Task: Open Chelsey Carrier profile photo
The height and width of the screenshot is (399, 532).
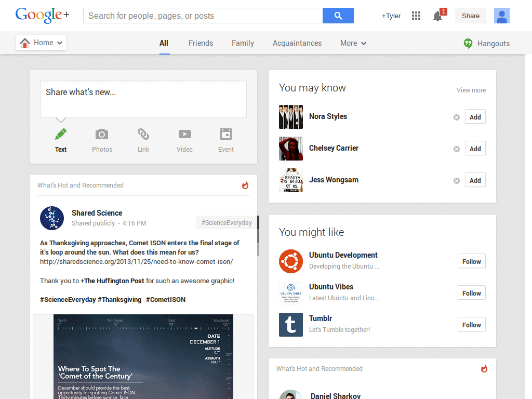Action: coord(291,148)
